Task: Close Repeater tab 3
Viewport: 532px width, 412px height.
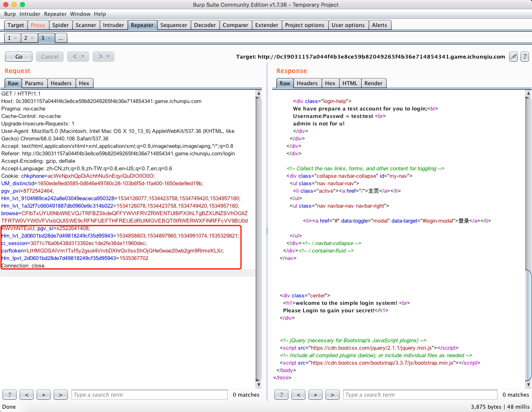Action: 49,38
